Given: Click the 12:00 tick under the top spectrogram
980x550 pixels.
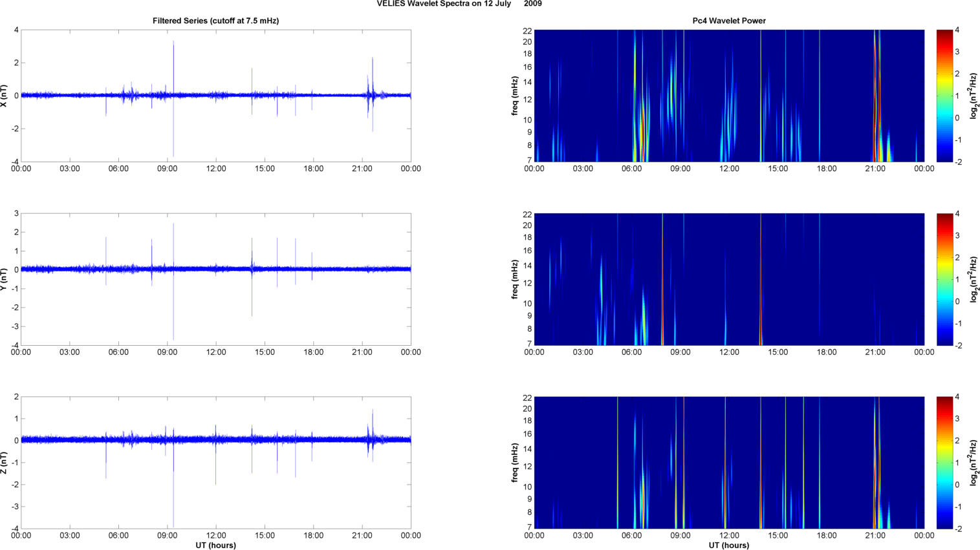Looking at the screenshot, I should click(x=729, y=169).
